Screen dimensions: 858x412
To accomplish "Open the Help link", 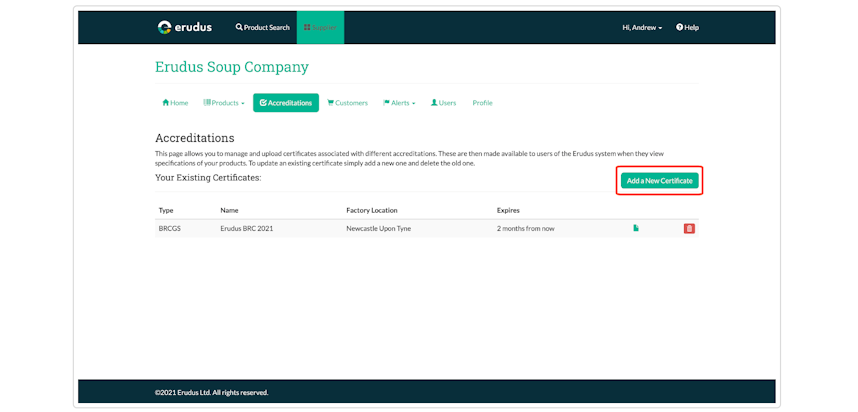I will pyautogui.click(x=687, y=27).
